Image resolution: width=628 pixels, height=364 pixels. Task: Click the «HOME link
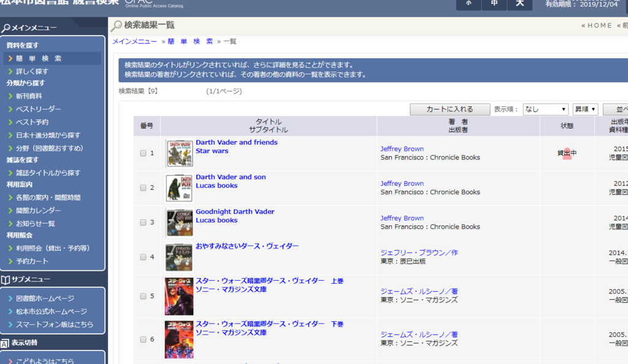(x=597, y=26)
